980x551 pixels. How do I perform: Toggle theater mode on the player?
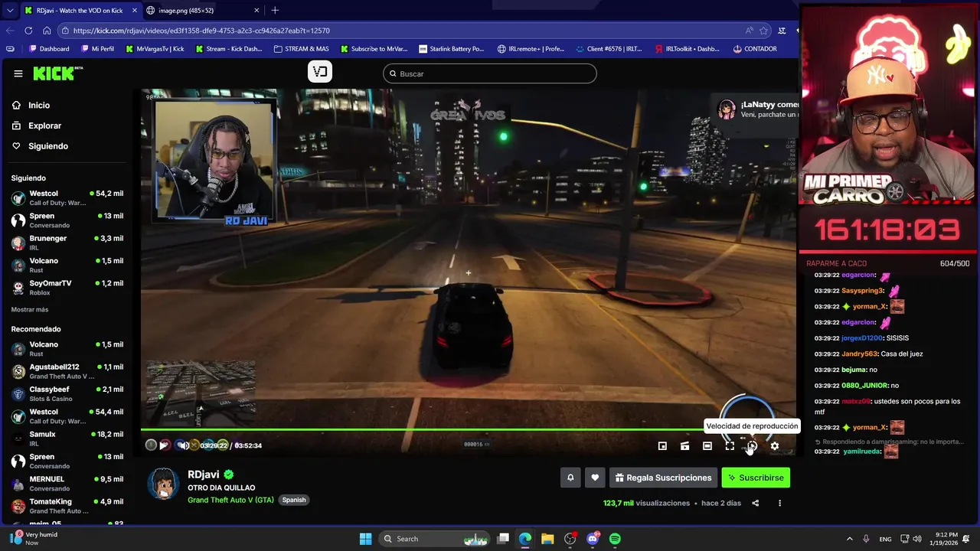(x=707, y=446)
